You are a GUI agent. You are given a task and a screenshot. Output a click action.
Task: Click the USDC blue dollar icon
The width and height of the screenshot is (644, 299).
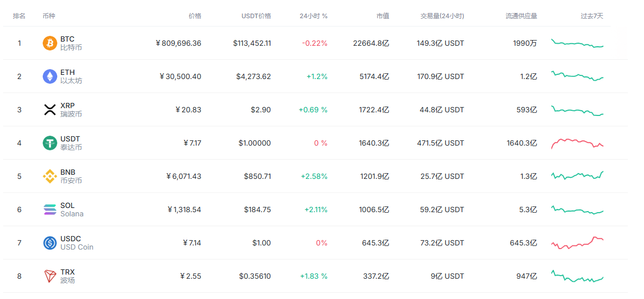point(50,243)
